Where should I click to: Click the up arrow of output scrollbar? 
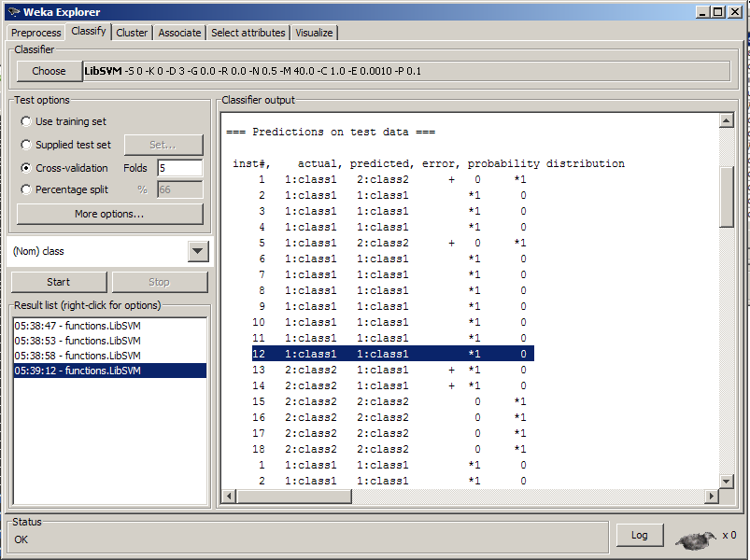pyautogui.click(x=726, y=121)
